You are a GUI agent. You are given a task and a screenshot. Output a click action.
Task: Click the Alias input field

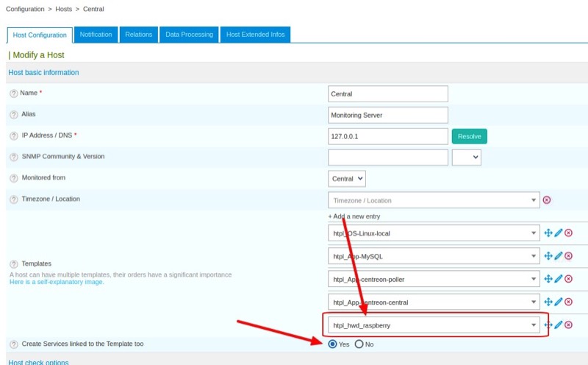[x=387, y=115]
